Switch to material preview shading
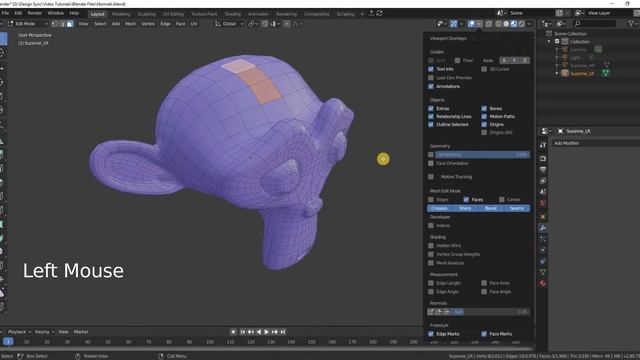Screen dimensions: 640x360 click(x=514, y=24)
